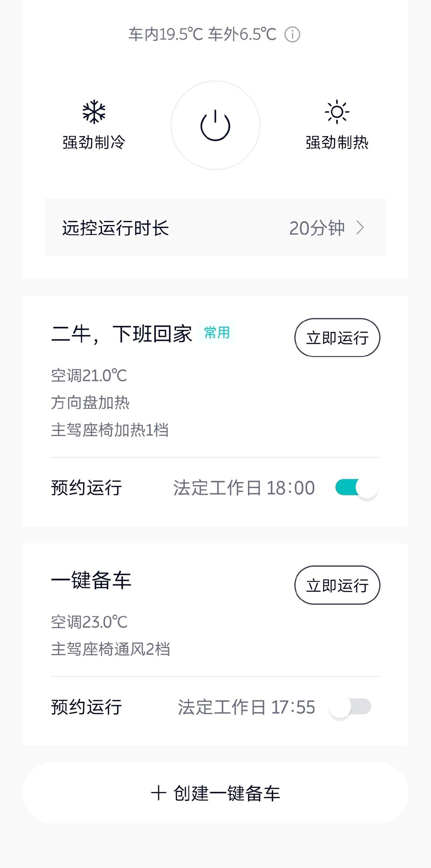Turn on the climate power button

point(215,125)
